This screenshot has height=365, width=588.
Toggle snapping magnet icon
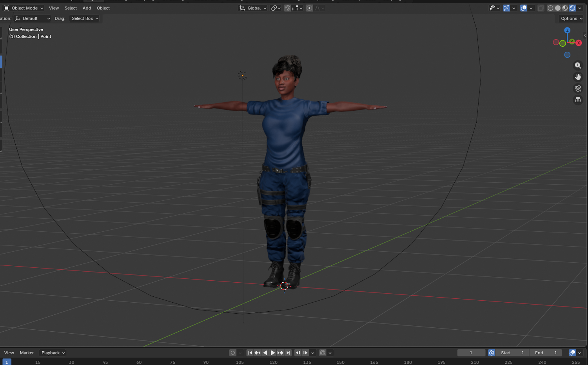[x=287, y=8]
